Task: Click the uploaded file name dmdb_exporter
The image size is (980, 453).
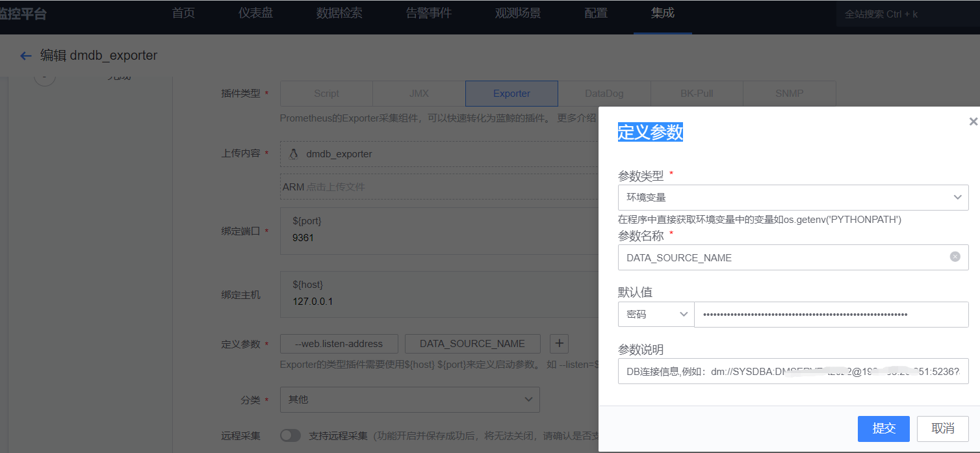Action: tap(339, 154)
